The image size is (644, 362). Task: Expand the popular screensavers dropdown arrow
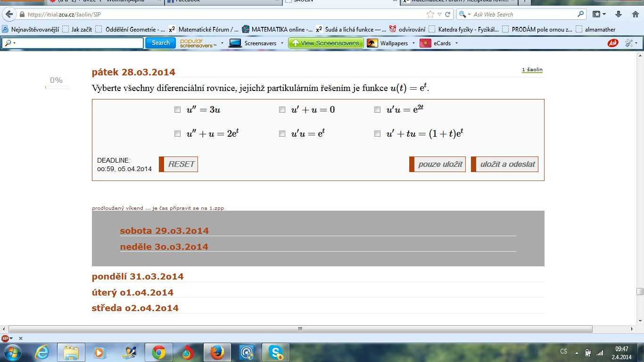click(x=222, y=43)
